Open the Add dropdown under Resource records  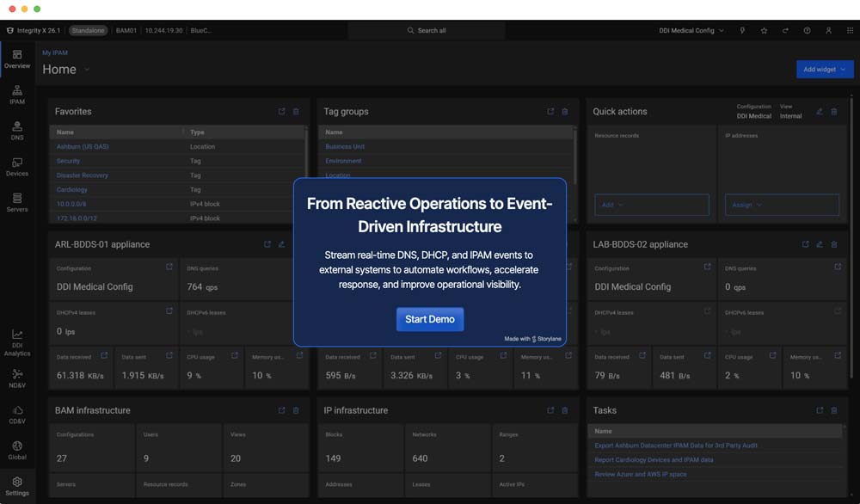point(652,205)
